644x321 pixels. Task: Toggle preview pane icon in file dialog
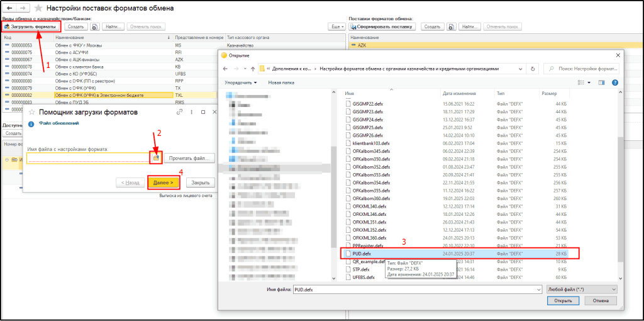click(x=601, y=82)
